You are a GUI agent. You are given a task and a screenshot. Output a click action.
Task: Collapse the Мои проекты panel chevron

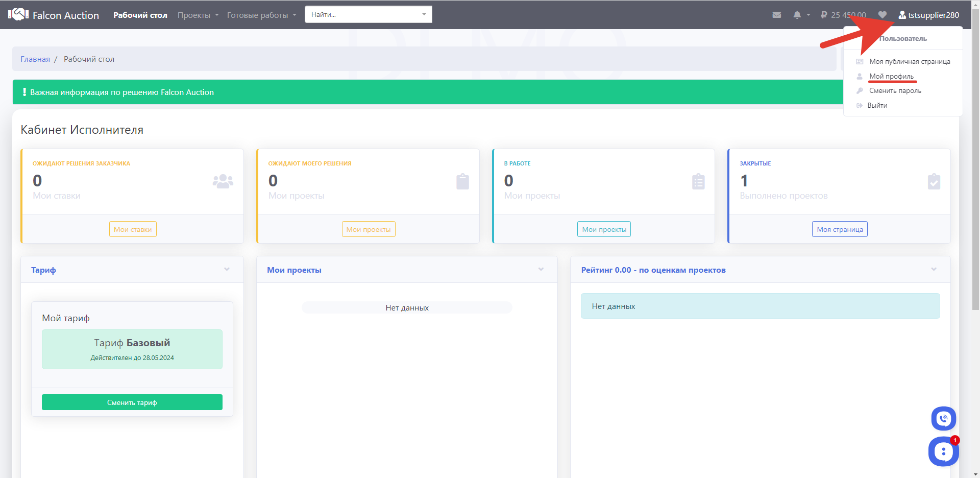pos(541,269)
